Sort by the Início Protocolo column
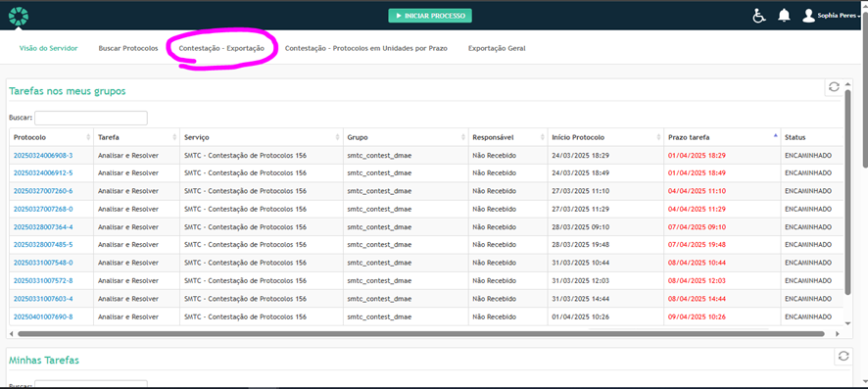 coord(605,137)
